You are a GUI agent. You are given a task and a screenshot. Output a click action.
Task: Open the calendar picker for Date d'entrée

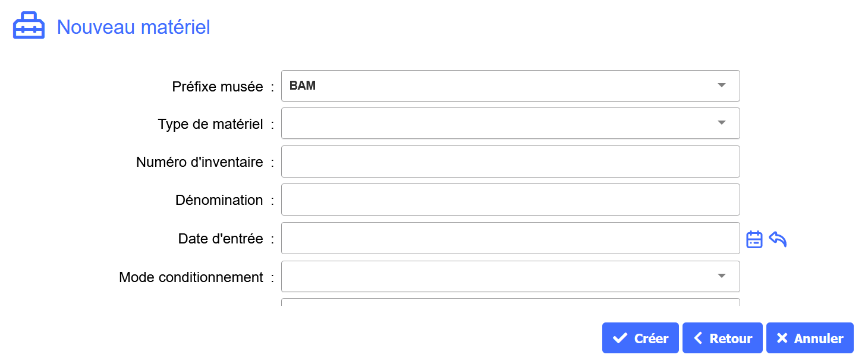(754, 239)
